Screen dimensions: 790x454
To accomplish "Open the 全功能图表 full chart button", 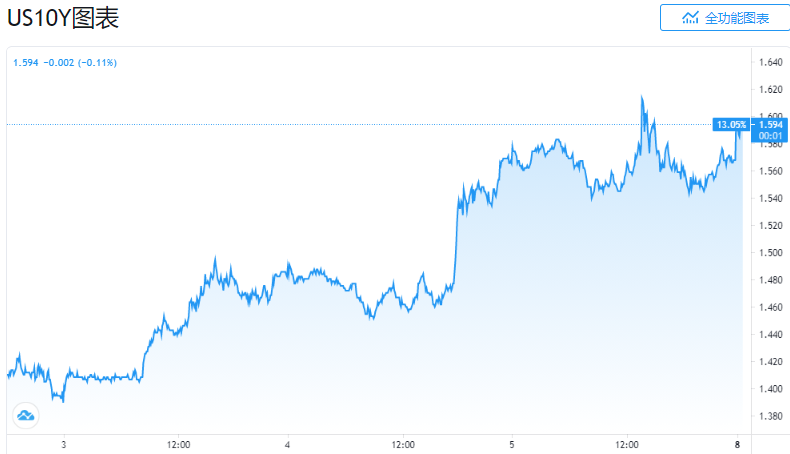I will 724,18.
